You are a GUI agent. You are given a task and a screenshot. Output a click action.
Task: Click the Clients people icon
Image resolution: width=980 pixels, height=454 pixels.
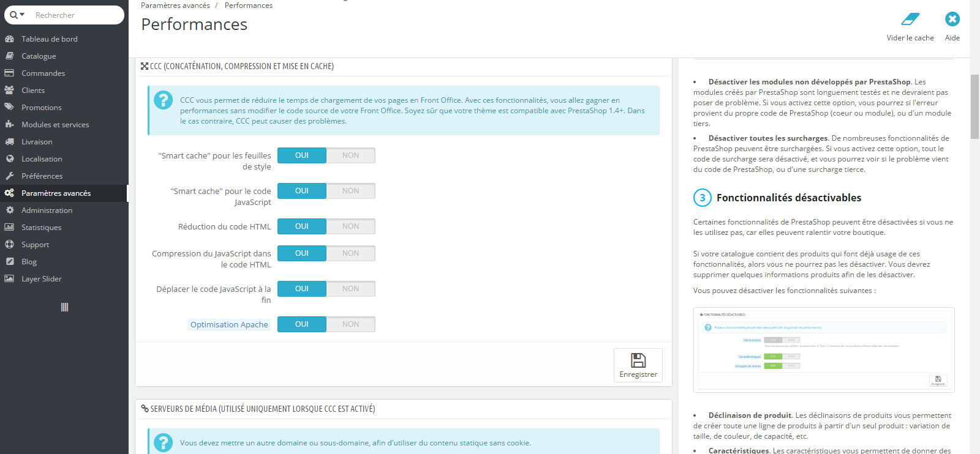(x=9, y=90)
